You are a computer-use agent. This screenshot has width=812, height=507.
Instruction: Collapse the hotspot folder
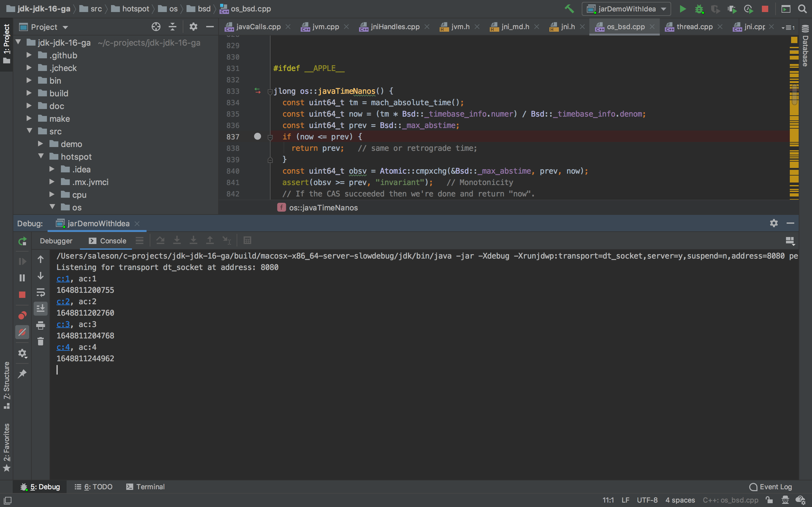41,156
